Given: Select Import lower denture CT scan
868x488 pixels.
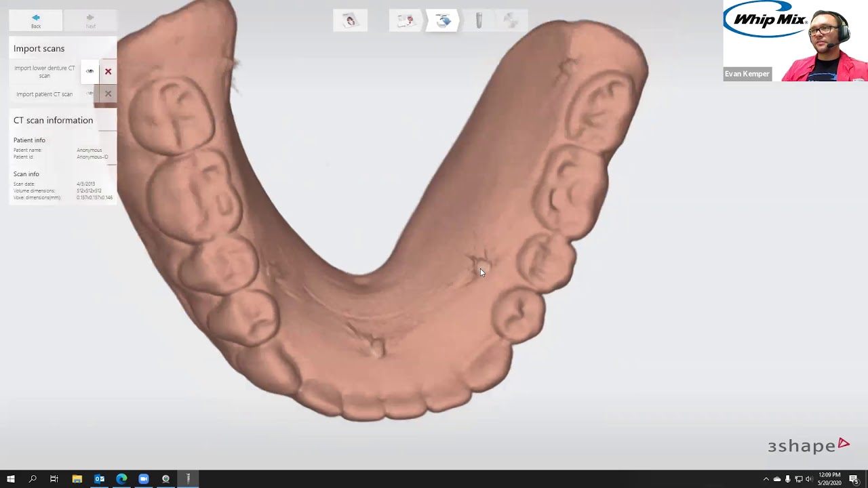Looking at the screenshot, I should click(45, 71).
